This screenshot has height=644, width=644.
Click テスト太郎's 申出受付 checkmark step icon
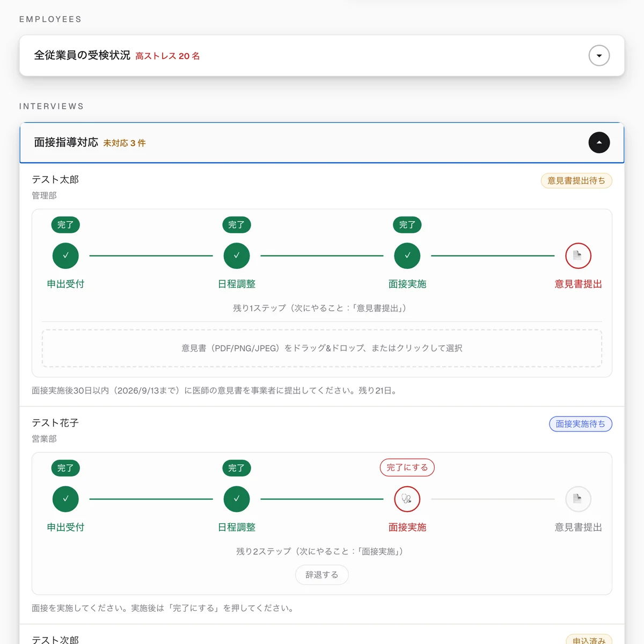coord(65,255)
